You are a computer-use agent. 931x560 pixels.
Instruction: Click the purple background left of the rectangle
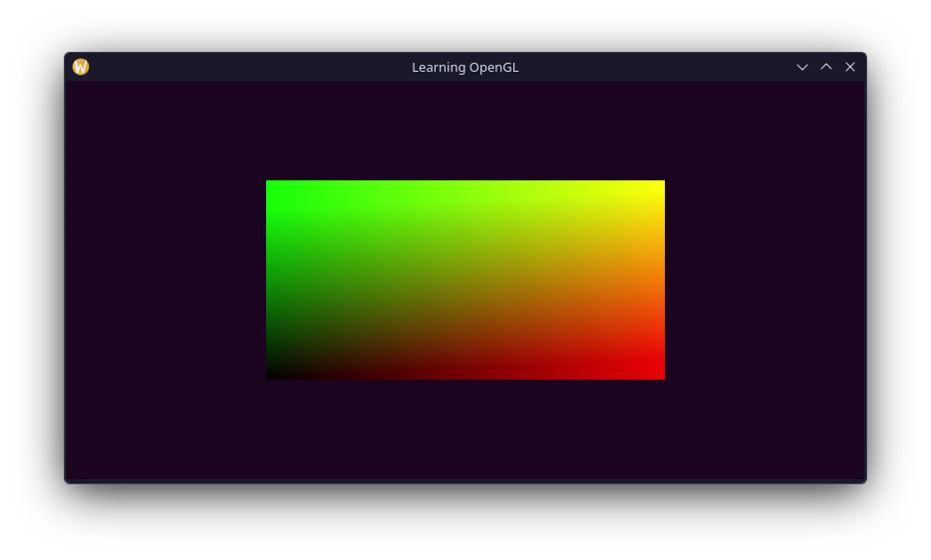point(164,280)
